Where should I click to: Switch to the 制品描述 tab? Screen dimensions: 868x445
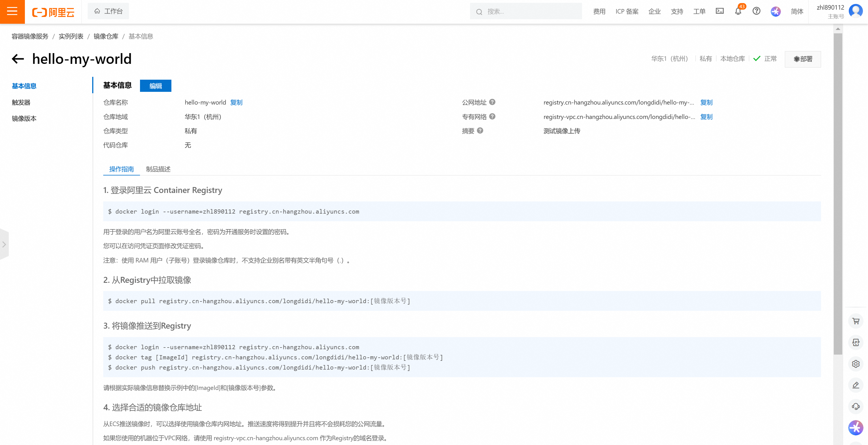pos(158,169)
